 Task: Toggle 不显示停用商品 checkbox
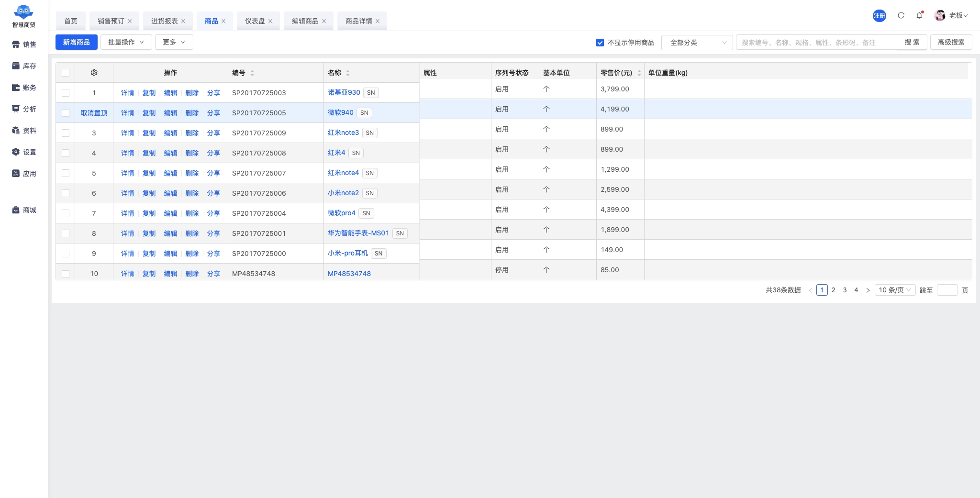click(x=600, y=43)
